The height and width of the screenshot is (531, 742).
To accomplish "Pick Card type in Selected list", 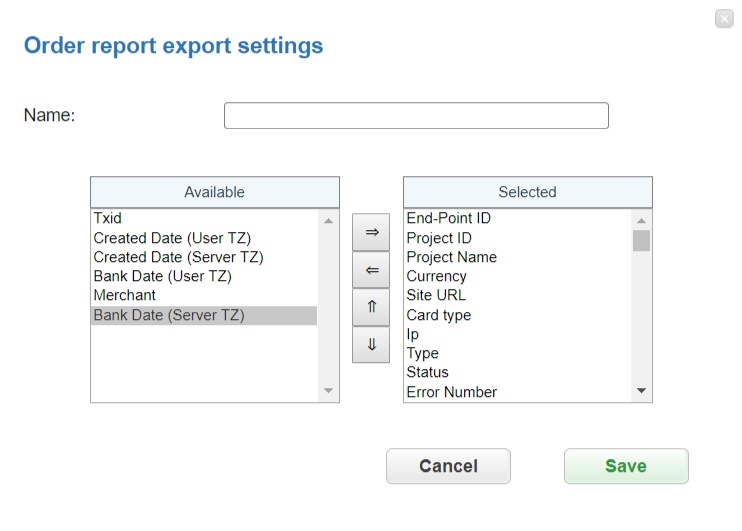I will click(x=438, y=315).
